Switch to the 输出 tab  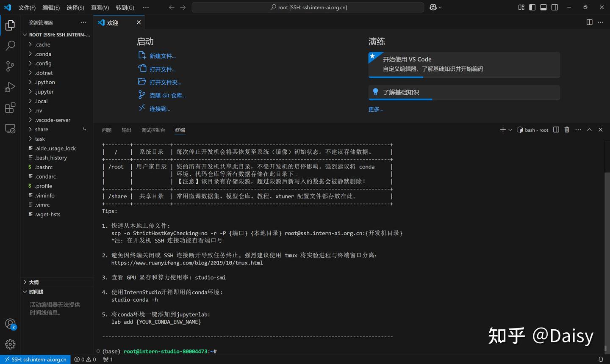126,130
